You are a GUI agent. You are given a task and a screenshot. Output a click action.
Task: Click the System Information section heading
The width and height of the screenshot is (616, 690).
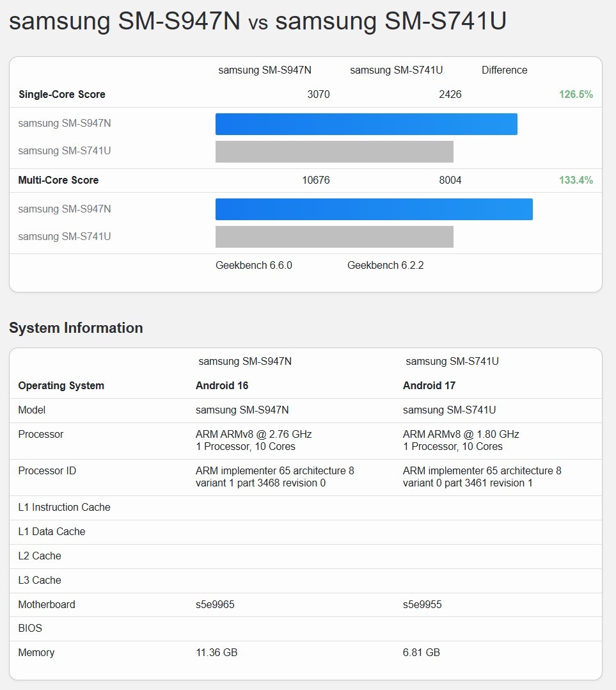(75, 328)
